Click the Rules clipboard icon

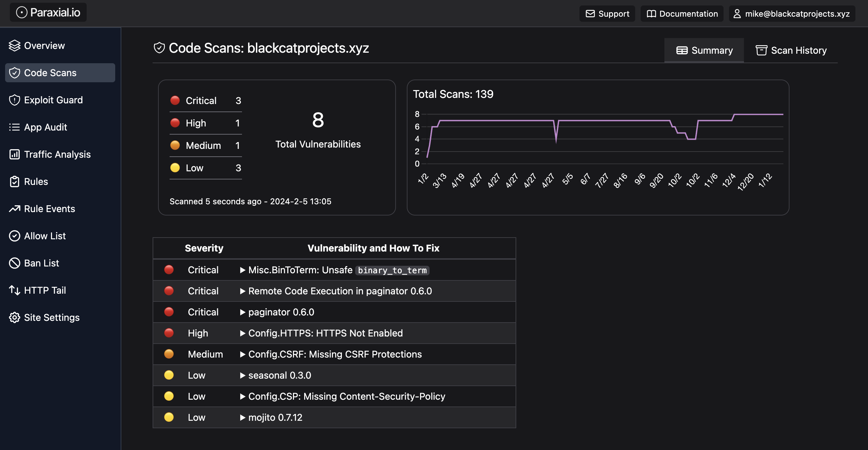(x=15, y=181)
